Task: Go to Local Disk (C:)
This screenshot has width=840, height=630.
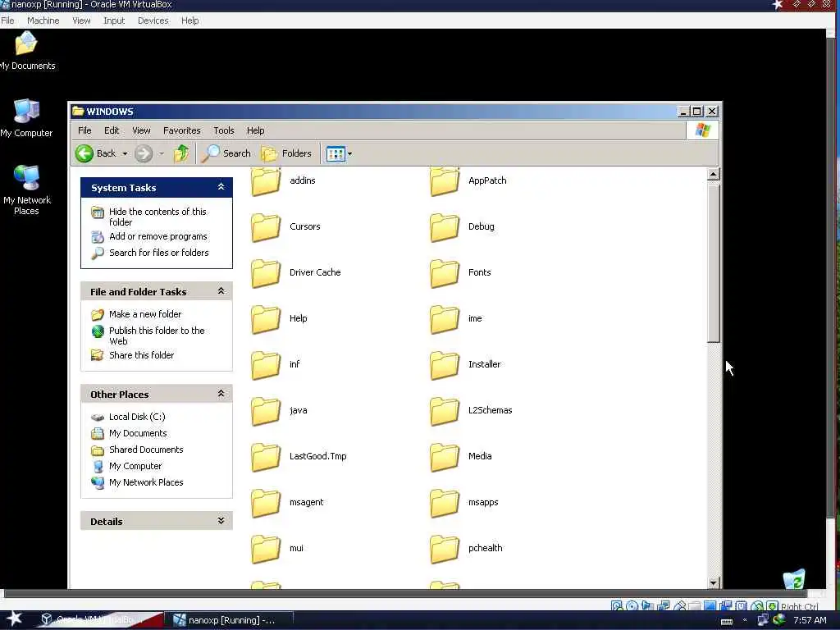Action: point(137,417)
